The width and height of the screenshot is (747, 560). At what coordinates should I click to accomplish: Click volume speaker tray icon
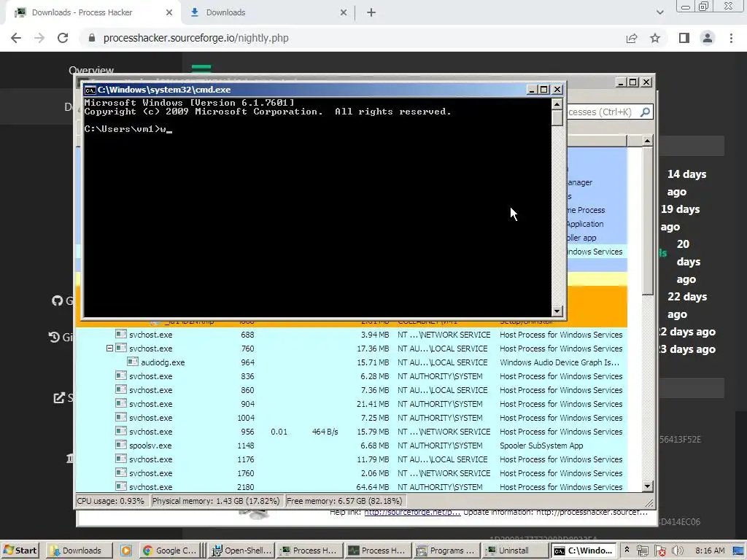tap(677, 551)
